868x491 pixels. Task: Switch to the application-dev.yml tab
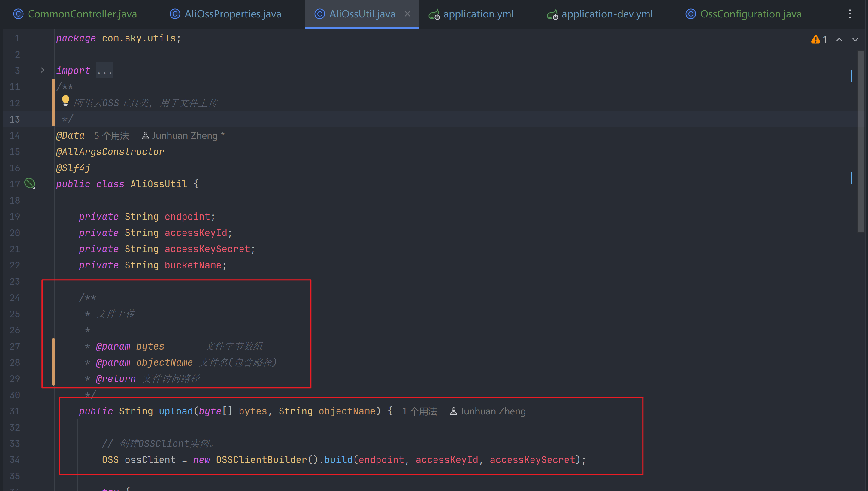point(606,14)
